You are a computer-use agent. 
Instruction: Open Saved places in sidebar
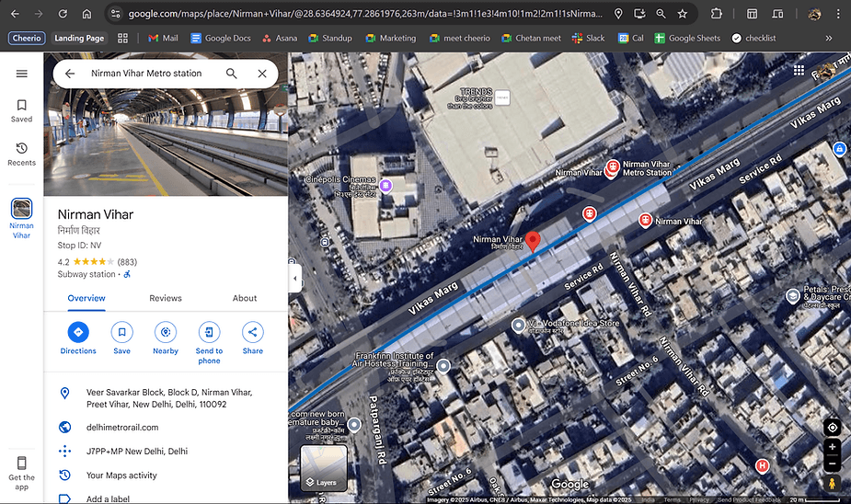(x=22, y=110)
